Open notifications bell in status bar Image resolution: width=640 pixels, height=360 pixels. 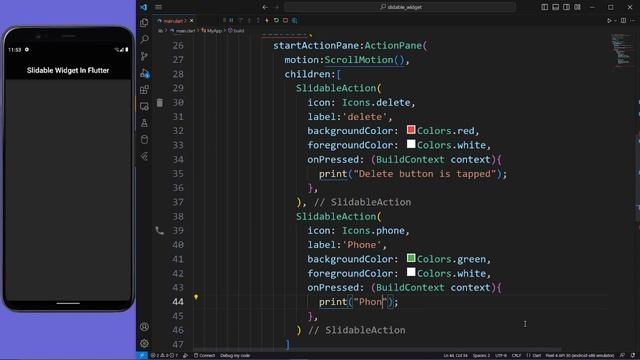coord(633,356)
